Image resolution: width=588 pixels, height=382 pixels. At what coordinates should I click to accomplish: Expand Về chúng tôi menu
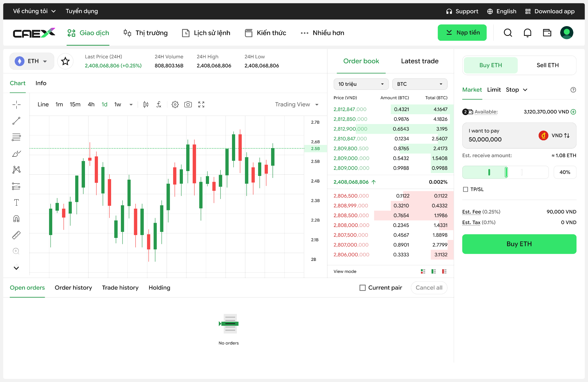pyautogui.click(x=34, y=11)
